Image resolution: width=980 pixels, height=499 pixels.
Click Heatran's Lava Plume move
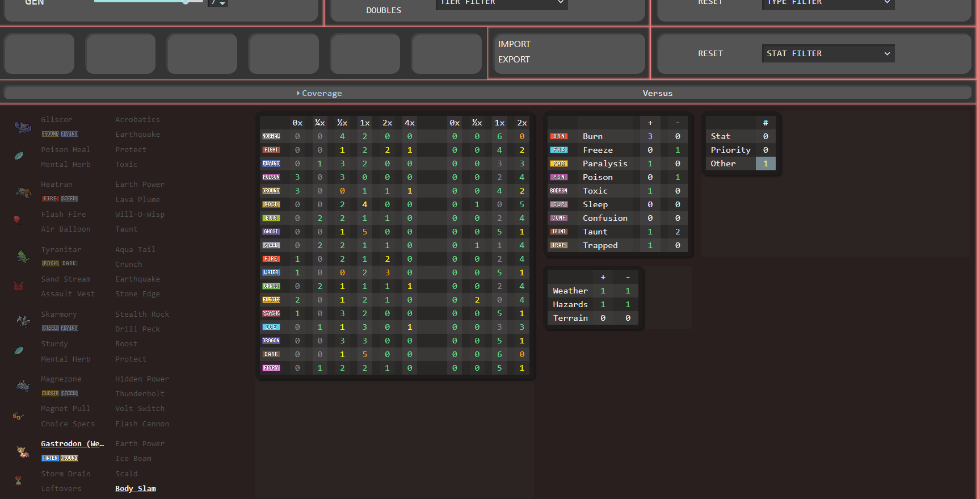(x=137, y=200)
